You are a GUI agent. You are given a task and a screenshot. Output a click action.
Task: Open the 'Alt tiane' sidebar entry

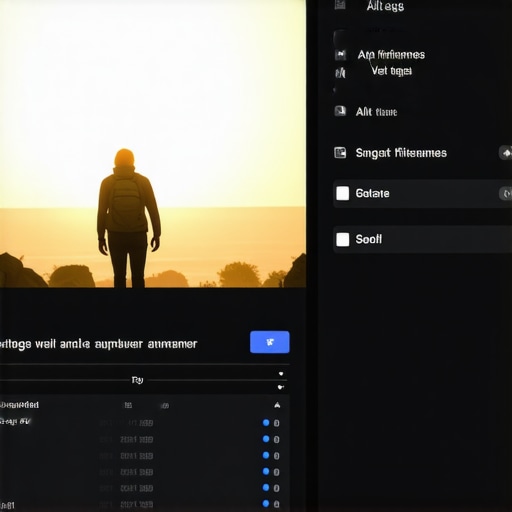pyautogui.click(x=376, y=112)
